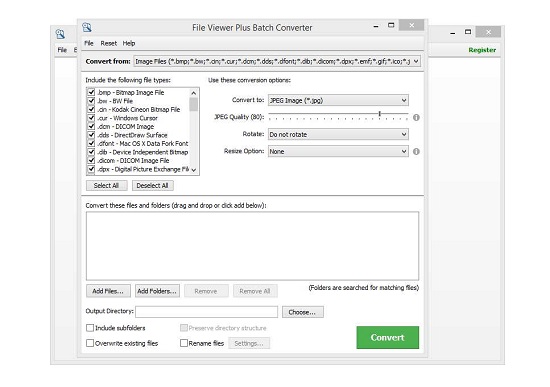Screen dimensions: 550x387
Task: Uncheck the .dicom DICOM Image File checkbox
Action: point(91,160)
